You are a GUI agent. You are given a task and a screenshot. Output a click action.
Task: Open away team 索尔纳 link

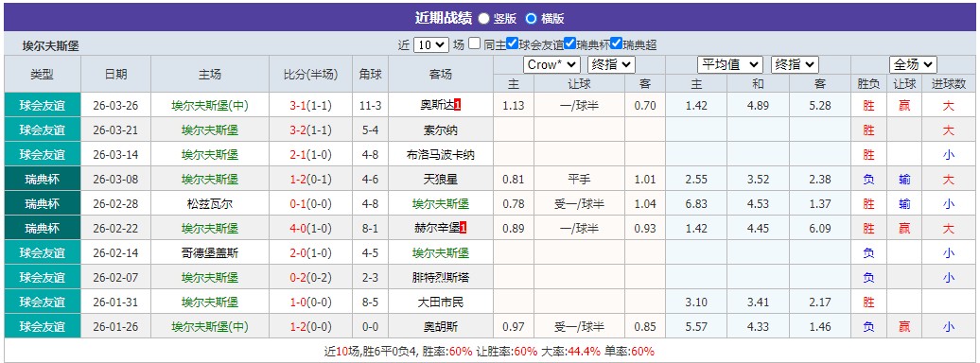[x=441, y=130]
